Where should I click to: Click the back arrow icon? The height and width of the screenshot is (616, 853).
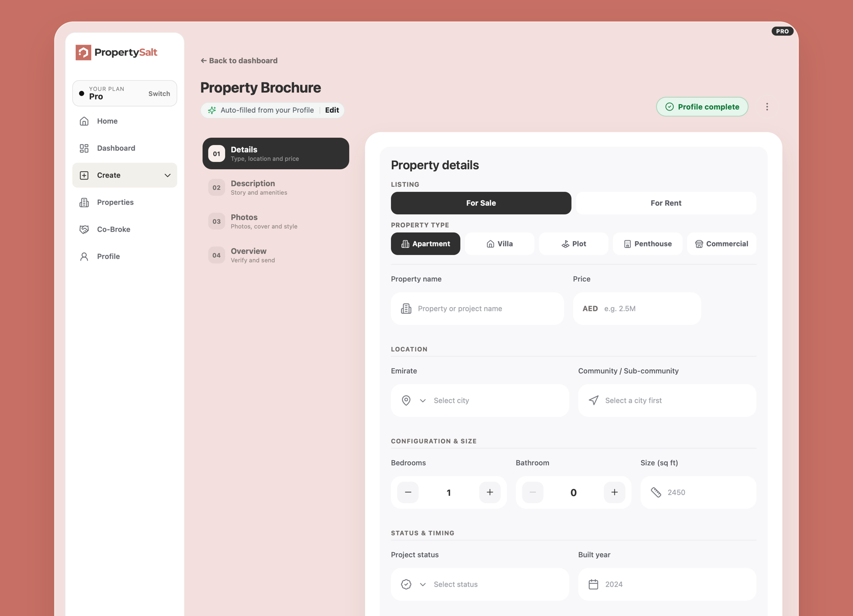point(203,61)
